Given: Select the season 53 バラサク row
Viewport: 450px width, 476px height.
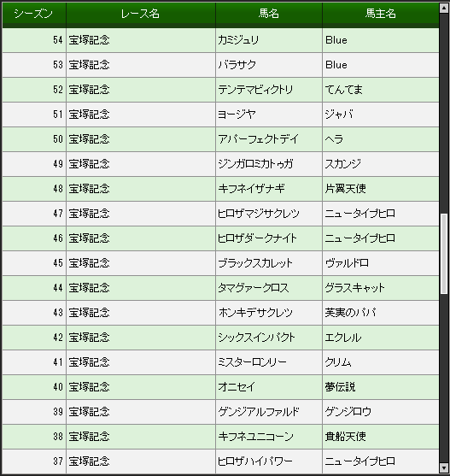Looking at the screenshot, I should coord(220,65).
